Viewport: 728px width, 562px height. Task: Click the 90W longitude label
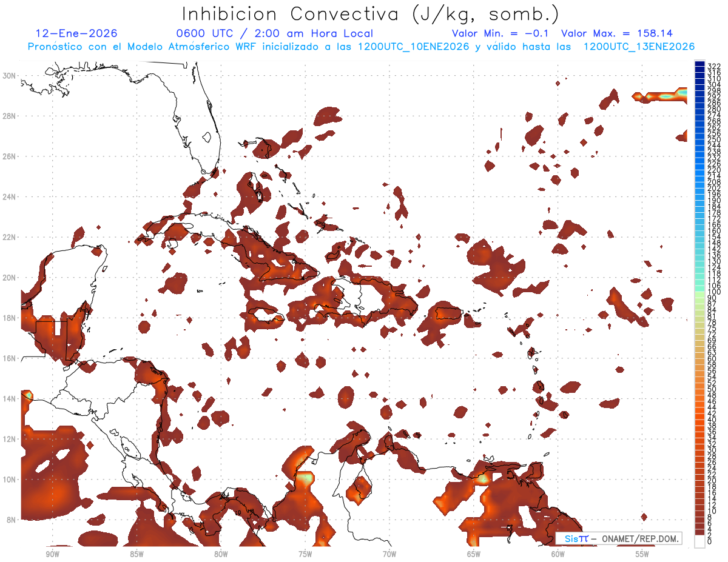[x=52, y=554]
